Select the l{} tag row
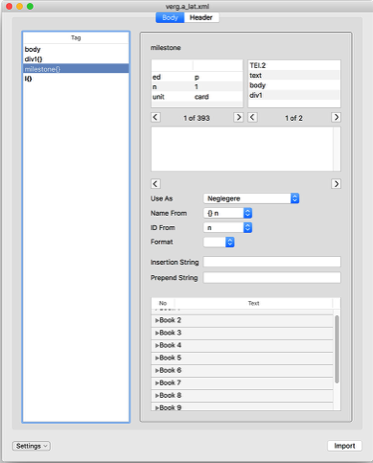Viewport: 373px width, 463px height. coord(76,79)
